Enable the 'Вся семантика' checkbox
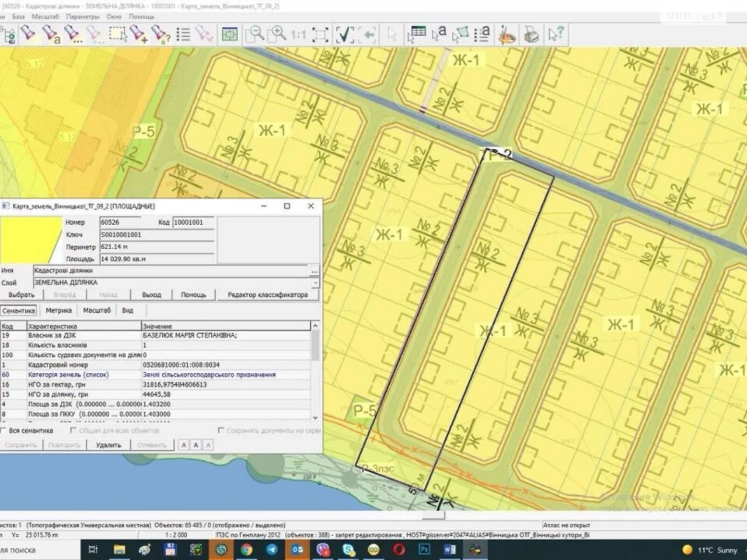This screenshot has height=560, width=747. coord(4,430)
